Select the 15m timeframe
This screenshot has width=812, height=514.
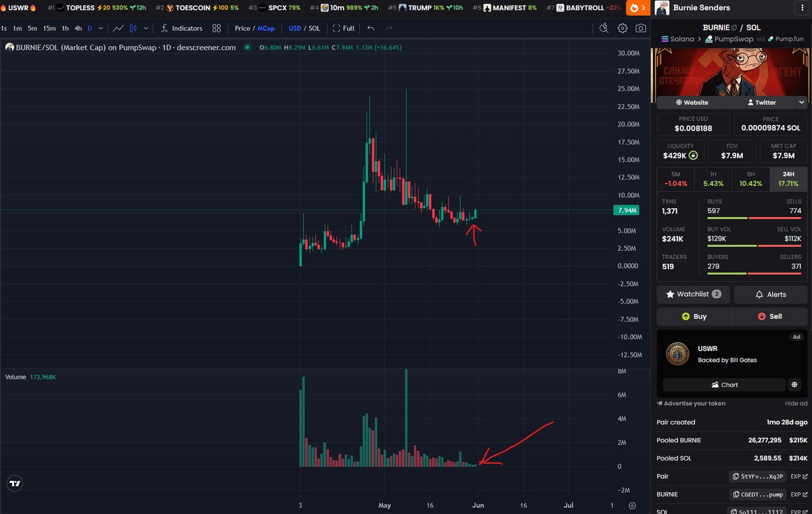(49, 28)
